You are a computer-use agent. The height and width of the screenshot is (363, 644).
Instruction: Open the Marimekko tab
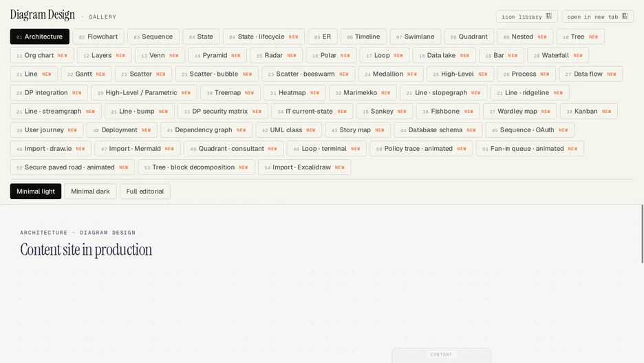click(363, 92)
